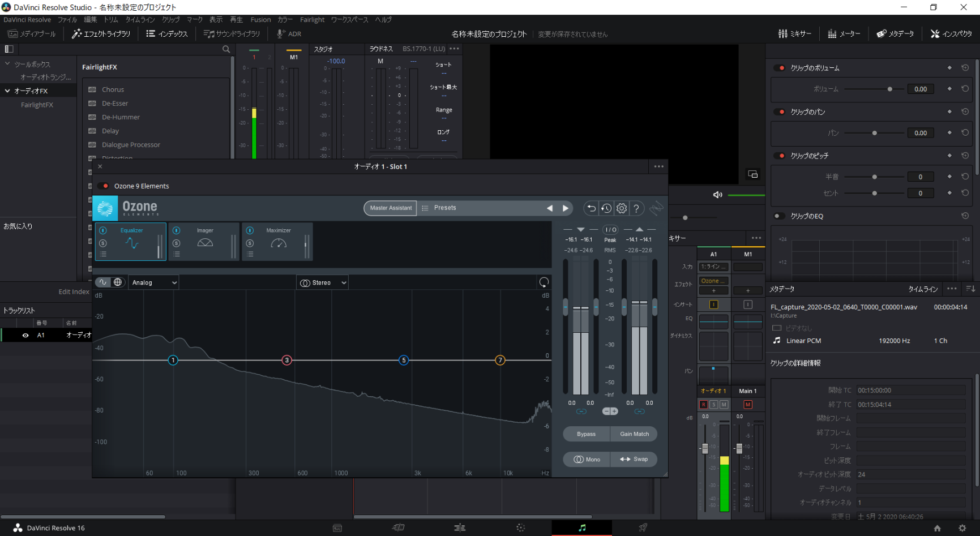The image size is (980, 536).
Task: Select the curve EQ view icon
Action: click(103, 282)
